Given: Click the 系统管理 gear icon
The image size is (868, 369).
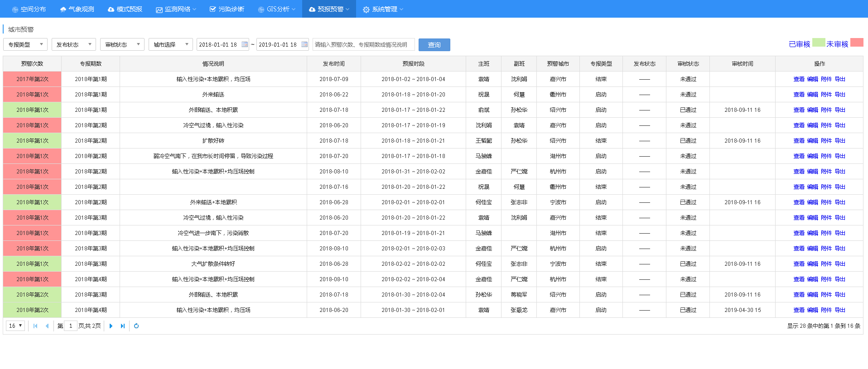Looking at the screenshot, I should coord(366,10).
